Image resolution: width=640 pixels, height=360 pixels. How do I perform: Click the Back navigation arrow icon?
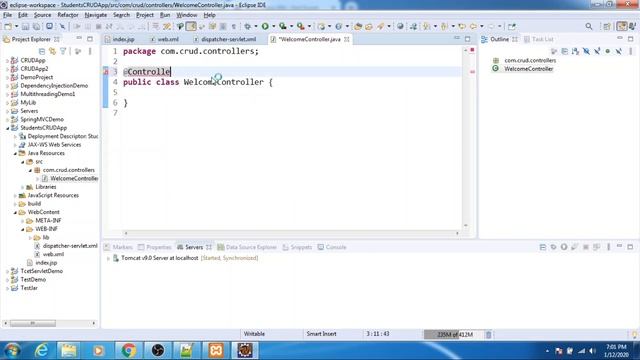(473, 27)
